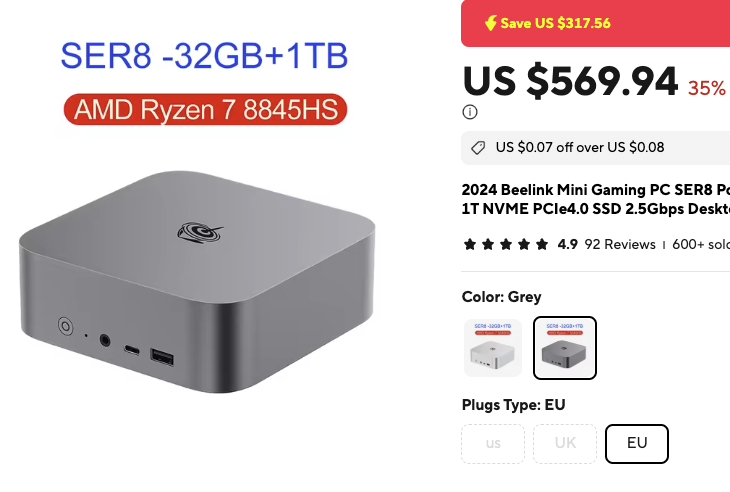
Task: Click the 4.9 rating score
Action: (x=568, y=244)
